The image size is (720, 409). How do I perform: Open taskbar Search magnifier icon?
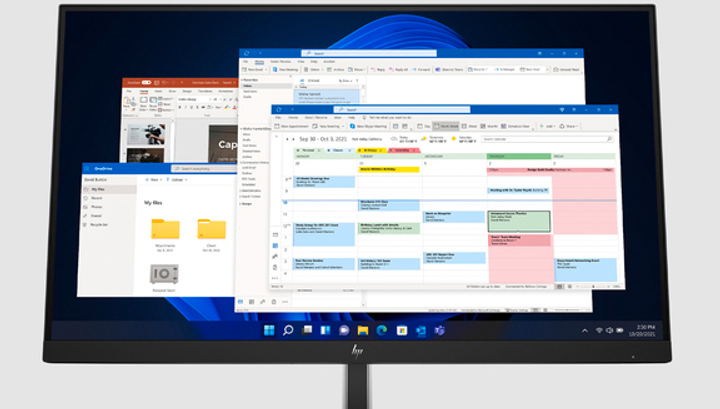(x=288, y=330)
